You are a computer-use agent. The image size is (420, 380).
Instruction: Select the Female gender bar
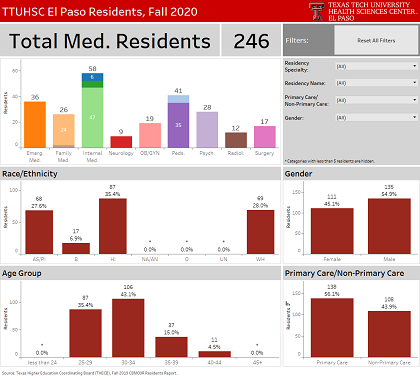tap(332, 231)
